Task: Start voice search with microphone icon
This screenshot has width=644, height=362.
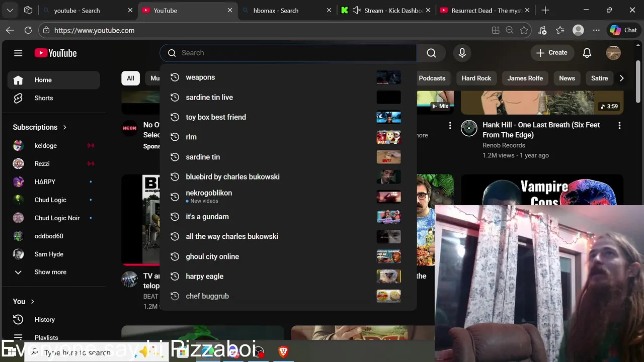Action: (462, 53)
